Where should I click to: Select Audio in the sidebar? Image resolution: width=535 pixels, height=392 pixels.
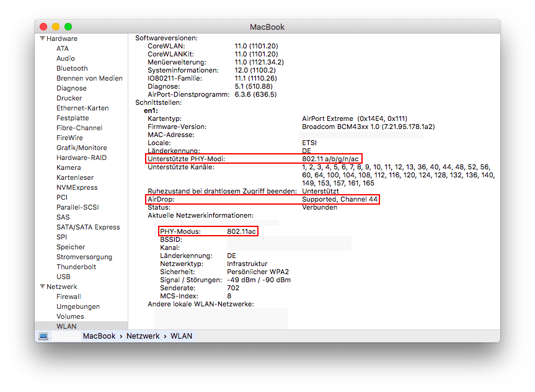click(66, 58)
